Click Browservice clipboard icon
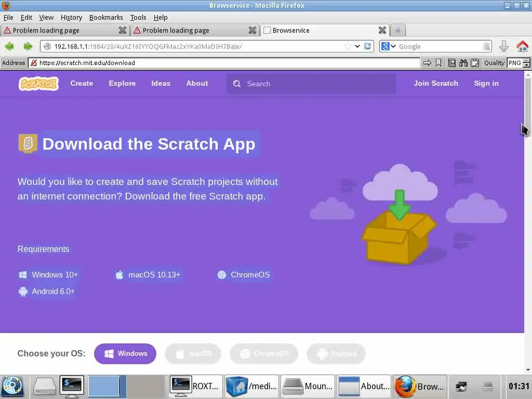This screenshot has height=399, width=532. pyautogui.click(x=475, y=63)
